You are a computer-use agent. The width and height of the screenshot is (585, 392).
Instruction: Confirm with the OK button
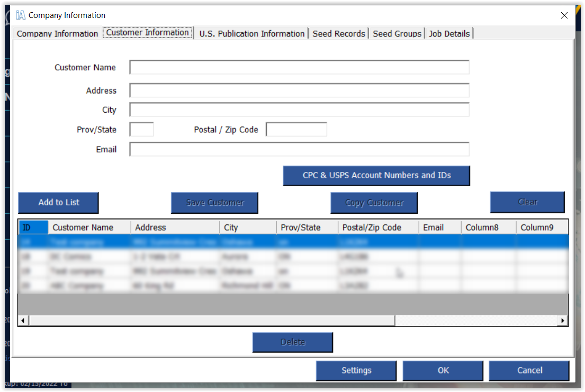point(443,370)
